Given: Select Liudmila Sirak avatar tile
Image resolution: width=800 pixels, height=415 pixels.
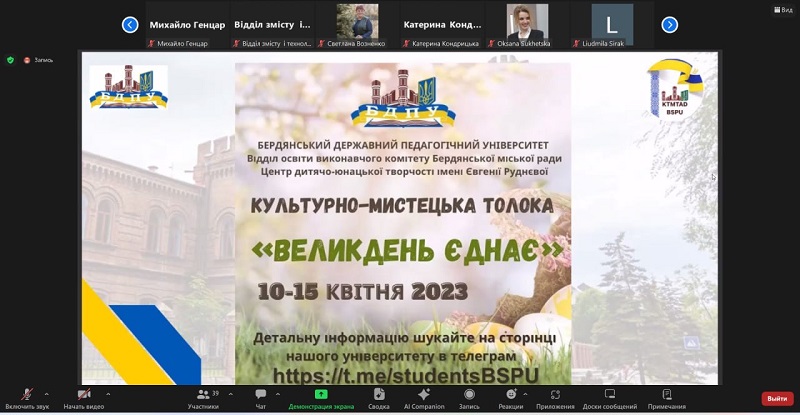Looking at the screenshot, I should click(612, 25).
